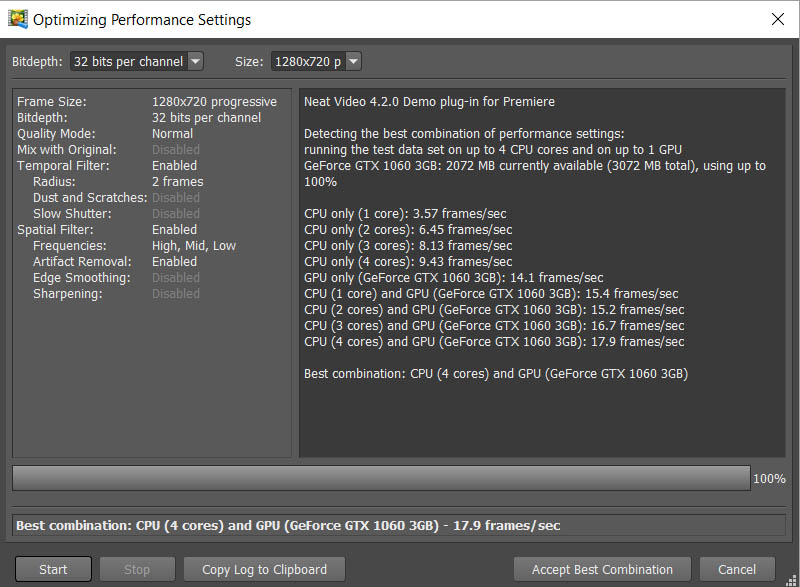The width and height of the screenshot is (800, 587).
Task: Close the Optimizing Performance Settings dialog
Action: click(x=778, y=19)
